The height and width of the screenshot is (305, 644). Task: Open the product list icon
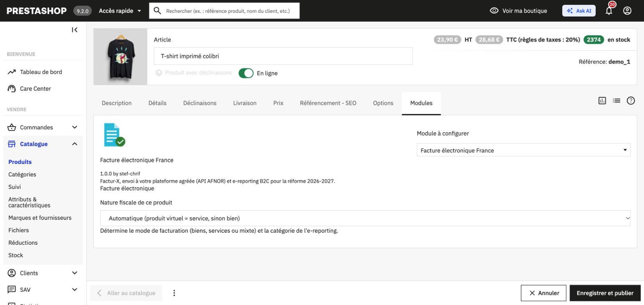click(x=616, y=100)
